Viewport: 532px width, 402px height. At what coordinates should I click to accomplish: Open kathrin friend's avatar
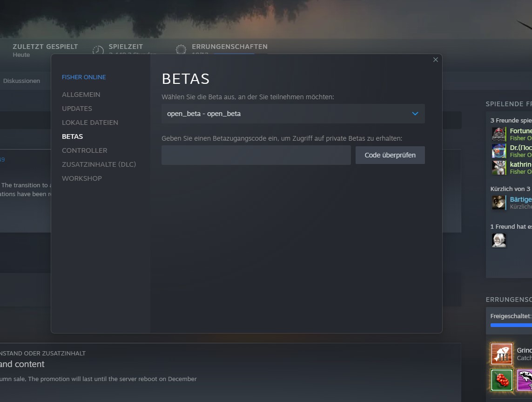tap(499, 168)
